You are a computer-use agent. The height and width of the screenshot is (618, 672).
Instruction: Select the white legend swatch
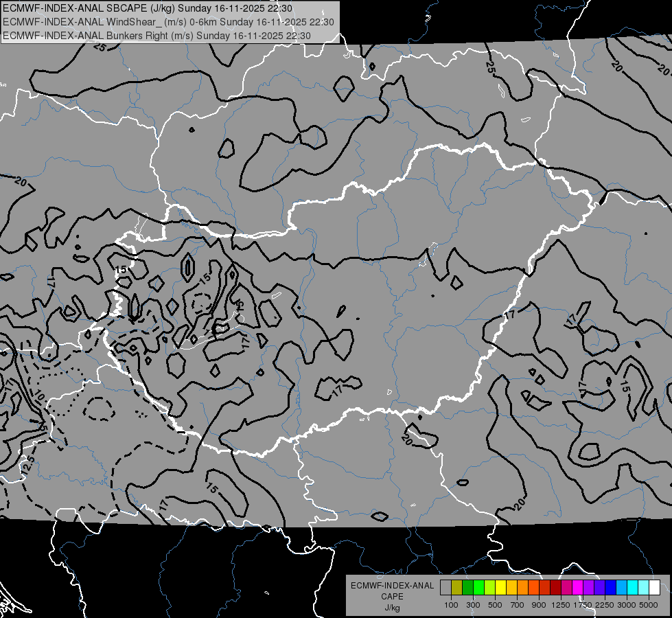point(654,588)
